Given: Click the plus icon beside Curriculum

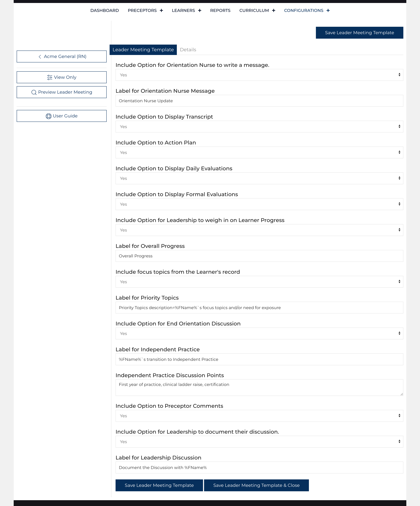Looking at the screenshot, I should tap(273, 10).
